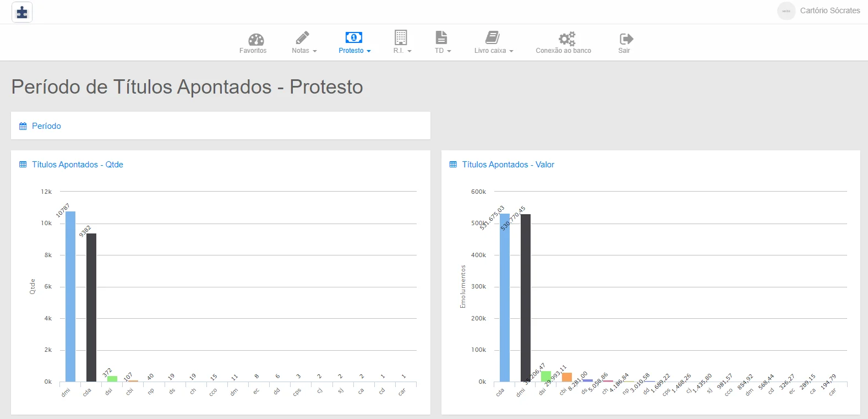Click the Sair logout icon
The image size is (868, 419).
click(x=626, y=39)
